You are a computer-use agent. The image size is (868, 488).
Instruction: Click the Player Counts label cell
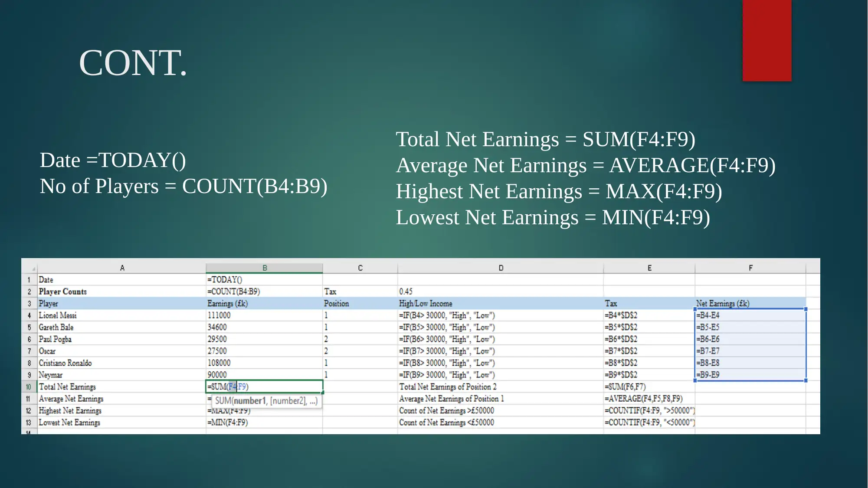[122, 291]
